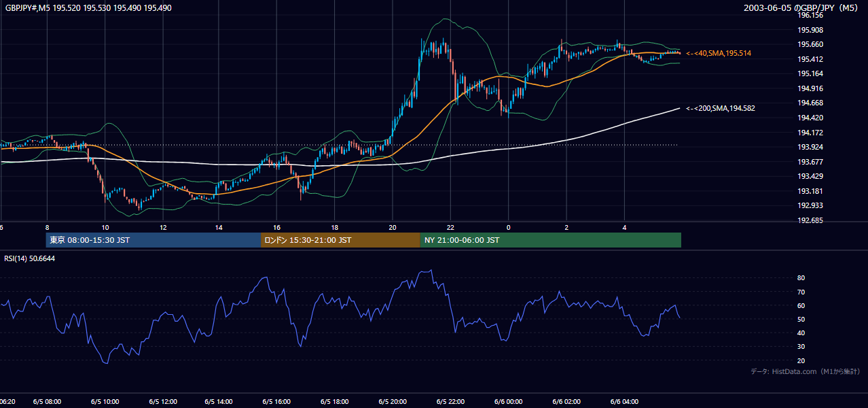Click the RSI 20 level label
The image size is (868, 408).
[801, 360]
